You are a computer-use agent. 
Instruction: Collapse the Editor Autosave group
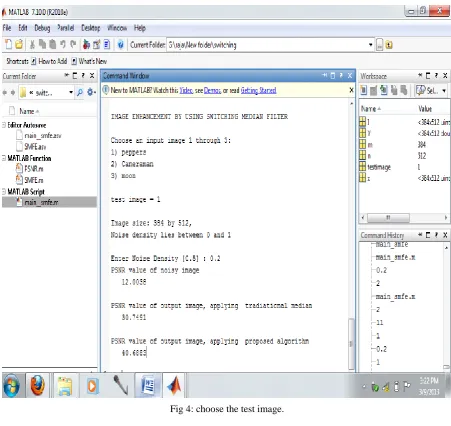pyautogui.click(x=4, y=125)
